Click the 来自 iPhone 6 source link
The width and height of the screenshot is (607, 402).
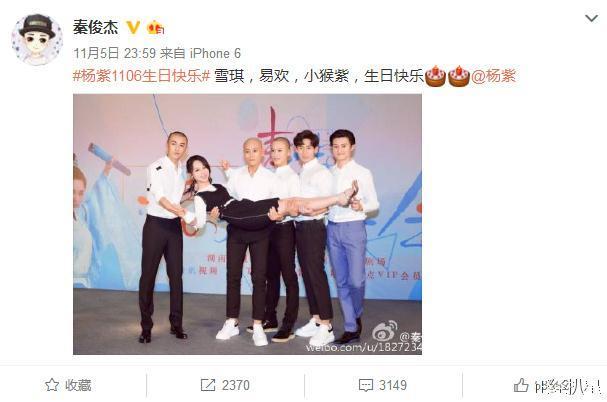pos(201,53)
